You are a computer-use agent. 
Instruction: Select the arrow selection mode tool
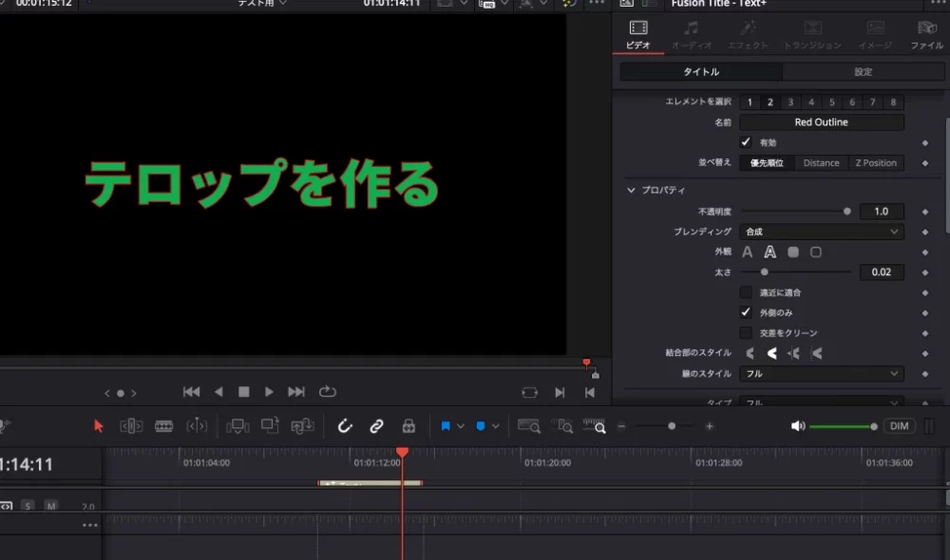point(99,426)
